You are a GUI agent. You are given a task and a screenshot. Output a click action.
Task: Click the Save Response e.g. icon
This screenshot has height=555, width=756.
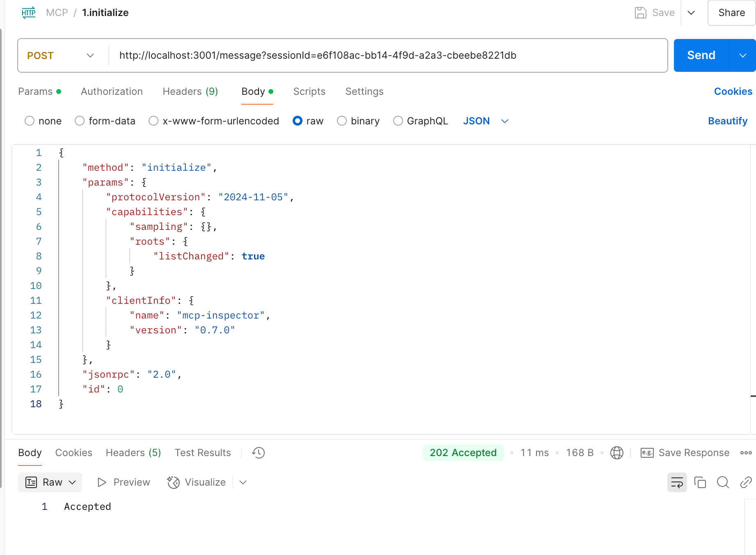(647, 453)
